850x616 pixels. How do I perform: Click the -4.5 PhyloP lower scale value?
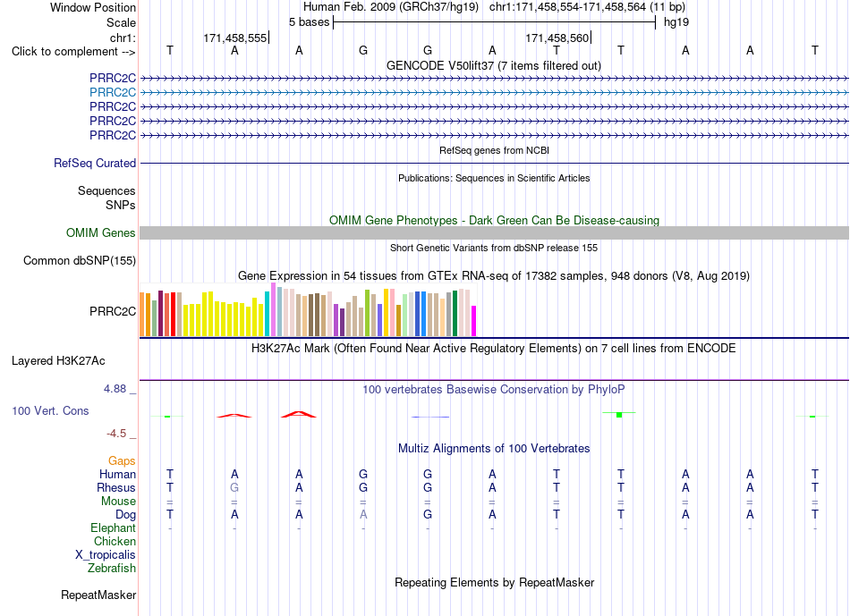[x=116, y=434]
